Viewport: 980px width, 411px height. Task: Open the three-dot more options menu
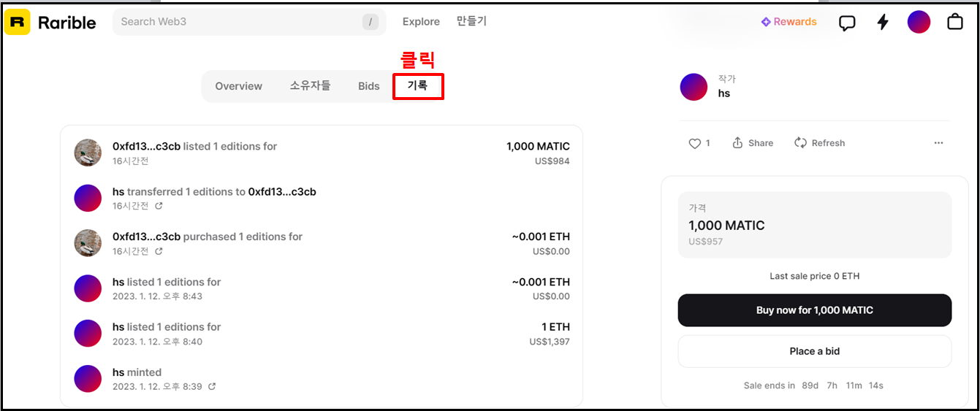click(x=939, y=143)
